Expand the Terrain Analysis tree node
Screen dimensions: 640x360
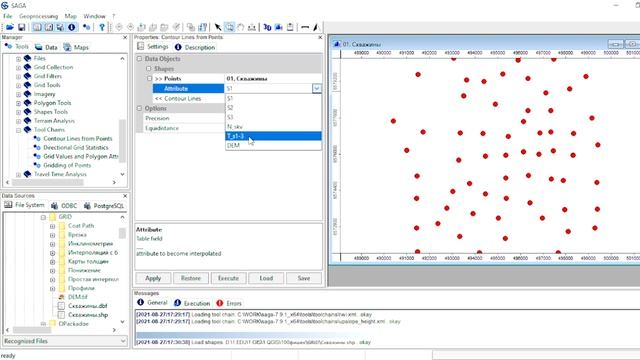pyautogui.click(x=18, y=122)
